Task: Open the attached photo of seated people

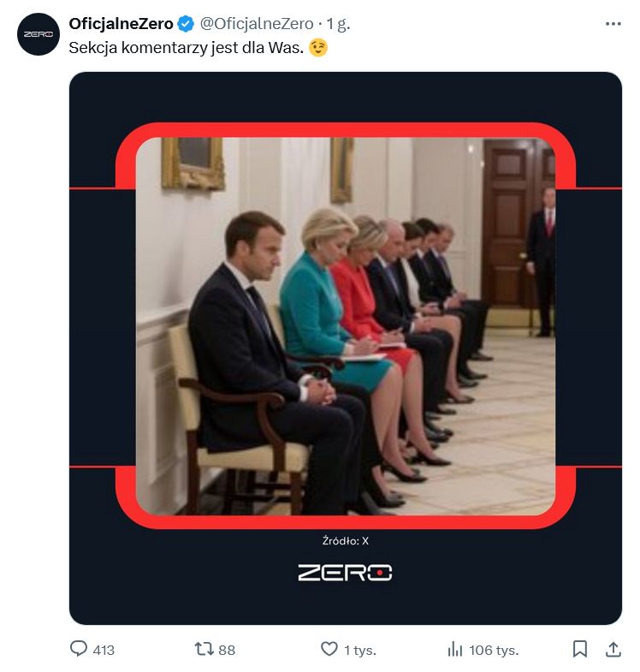Action: pyautogui.click(x=345, y=325)
